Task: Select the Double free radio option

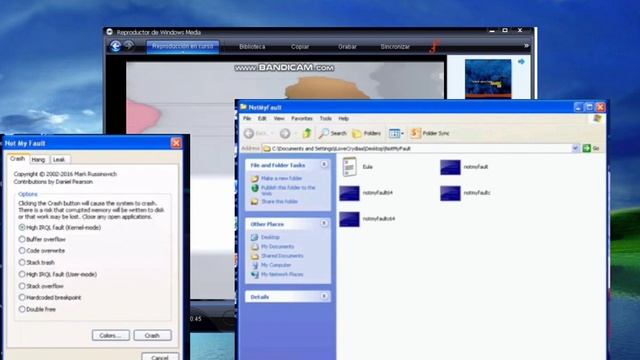Action: pos(22,309)
